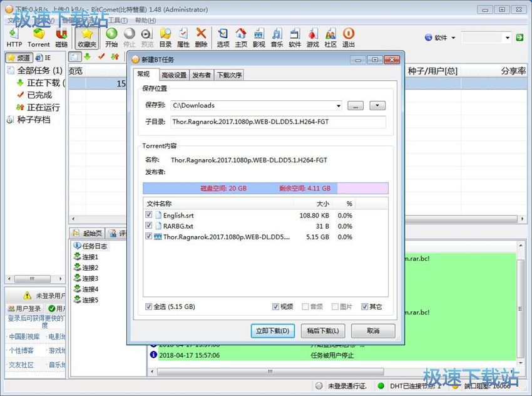Open the 游戏 games icon
Image resolution: width=532 pixels, height=396 pixels.
pyautogui.click(x=313, y=38)
